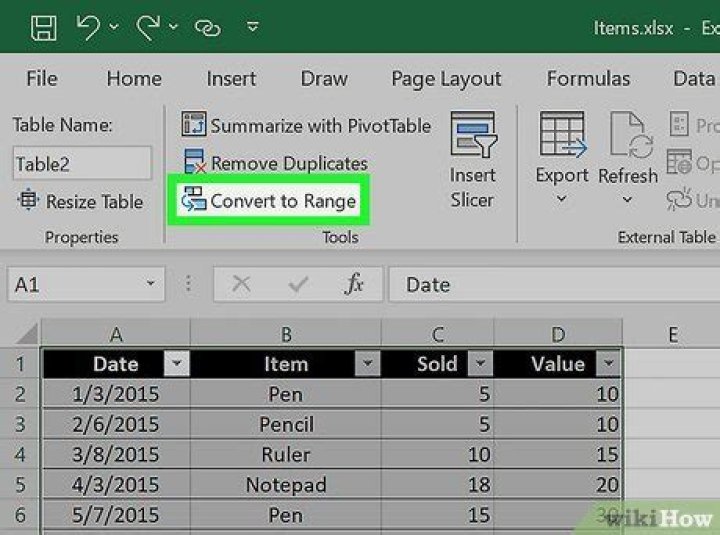Select column B header

(x=286, y=333)
